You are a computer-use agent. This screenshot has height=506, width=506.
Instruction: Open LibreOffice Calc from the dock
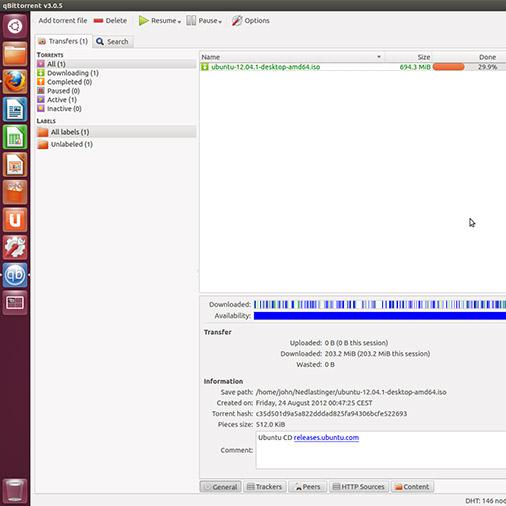pos(15,137)
